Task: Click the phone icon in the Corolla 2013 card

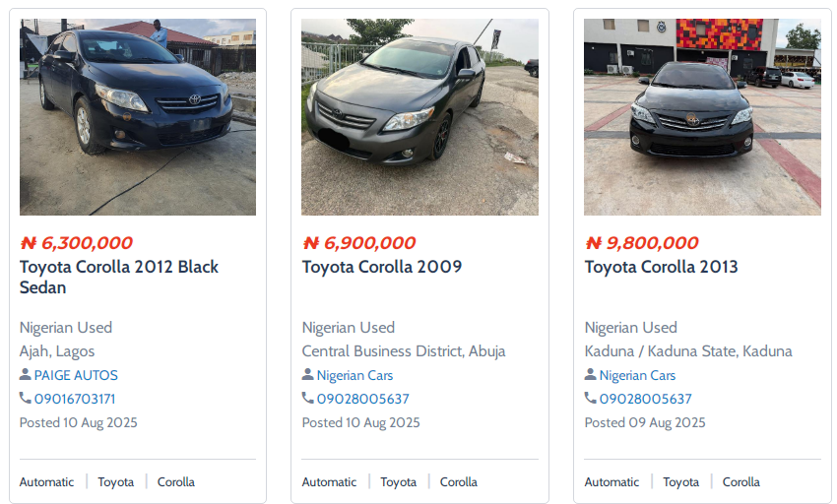Action: point(591,399)
